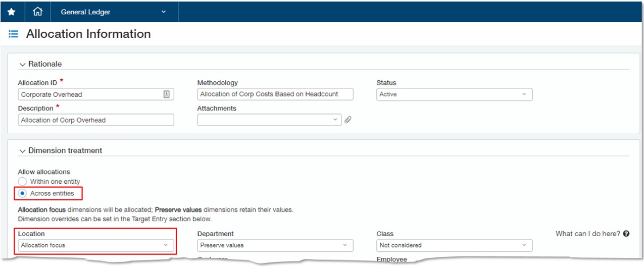Open the favorites star icon
The height and width of the screenshot is (267, 644).
point(11,12)
